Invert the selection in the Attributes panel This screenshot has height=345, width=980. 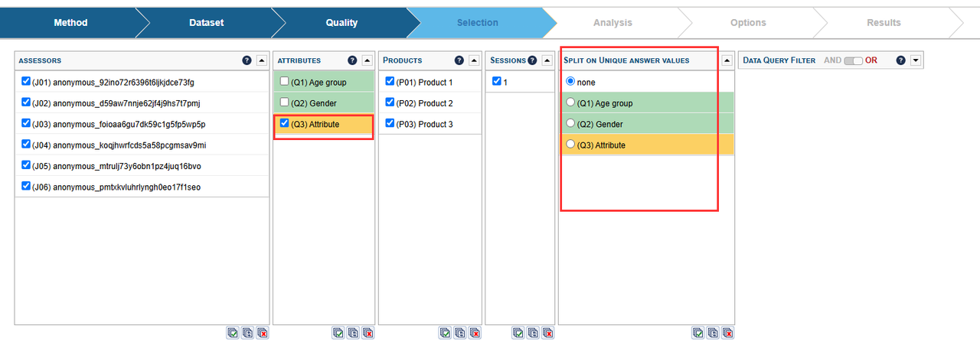click(x=352, y=333)
